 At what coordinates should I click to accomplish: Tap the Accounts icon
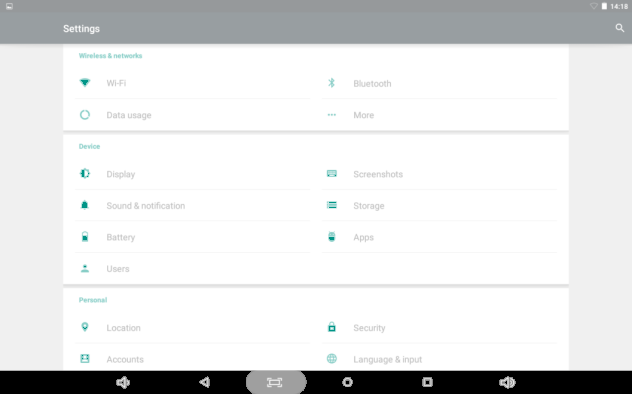click(85, 359)
